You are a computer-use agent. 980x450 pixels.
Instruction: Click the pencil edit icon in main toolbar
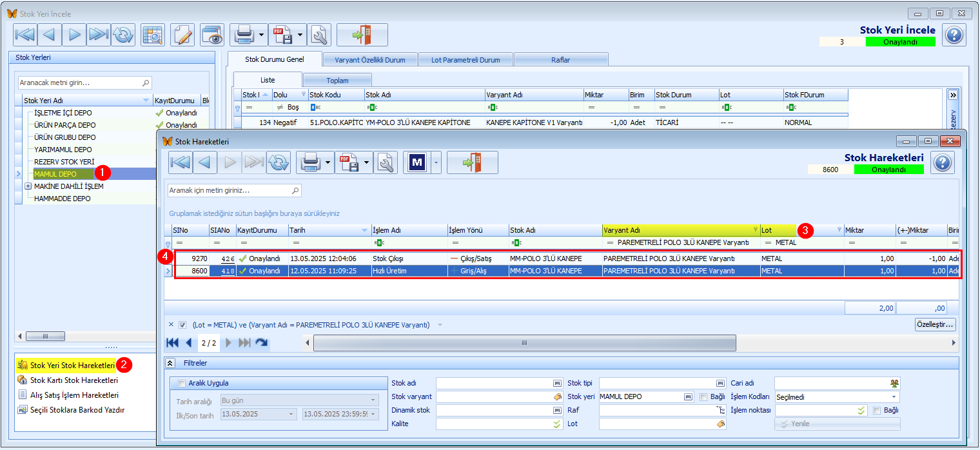(x=183, y=35)
